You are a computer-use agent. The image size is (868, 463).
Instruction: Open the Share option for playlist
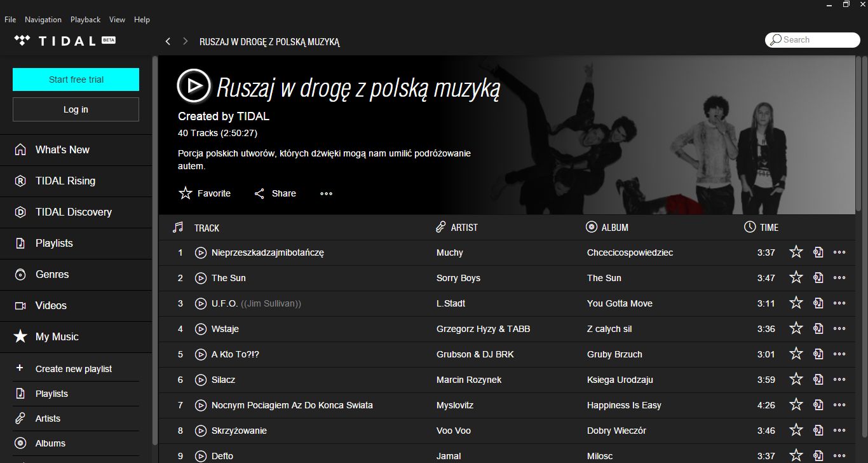275,193
